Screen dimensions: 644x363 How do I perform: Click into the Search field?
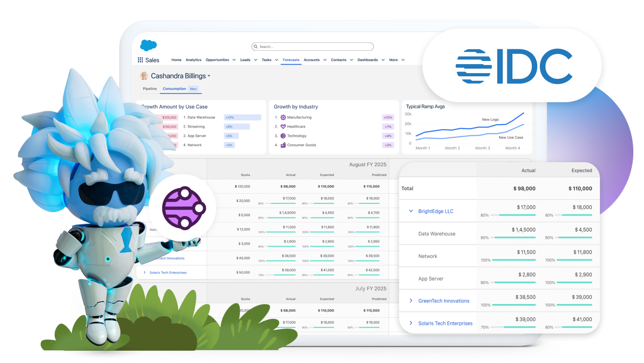[x=315, y=47]
